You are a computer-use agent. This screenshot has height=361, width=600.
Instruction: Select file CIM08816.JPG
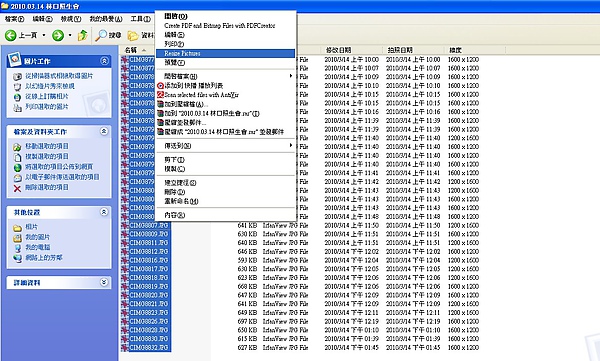[149, 260]
